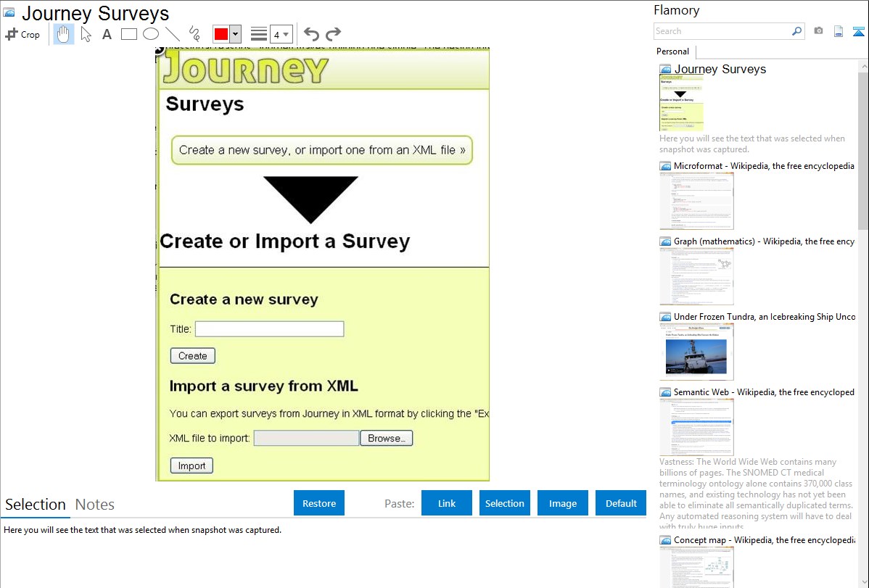This screenshot has height=588, width=869.
Task: Redo the last annotation
Action: tap(333, 34)
